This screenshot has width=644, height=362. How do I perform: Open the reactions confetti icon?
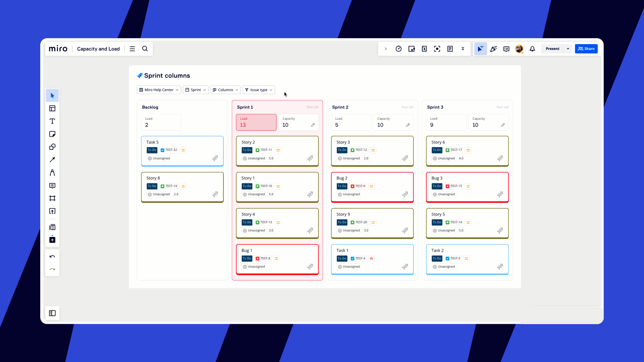coord(493,49)
